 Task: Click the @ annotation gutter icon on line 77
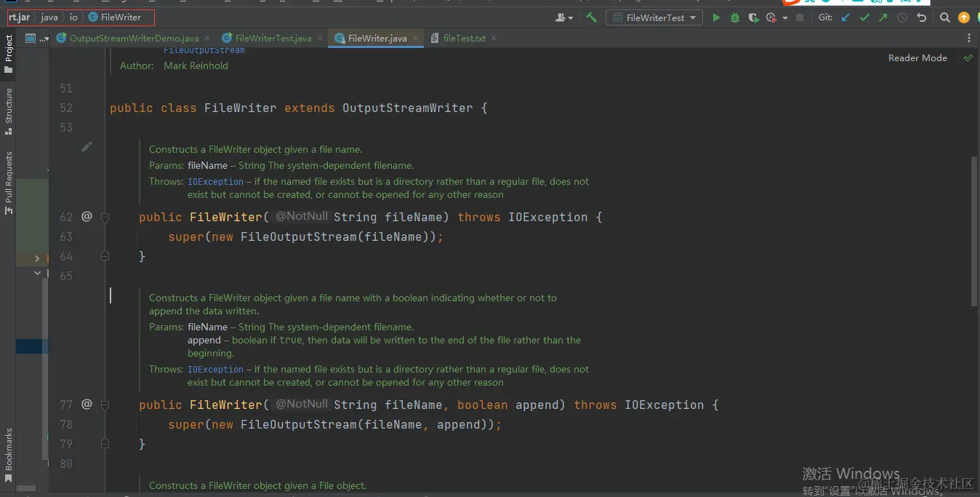click(87, 404)
